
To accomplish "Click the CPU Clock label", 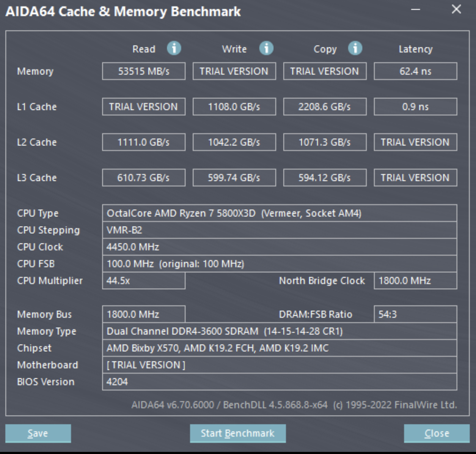I will coord(40,247).
